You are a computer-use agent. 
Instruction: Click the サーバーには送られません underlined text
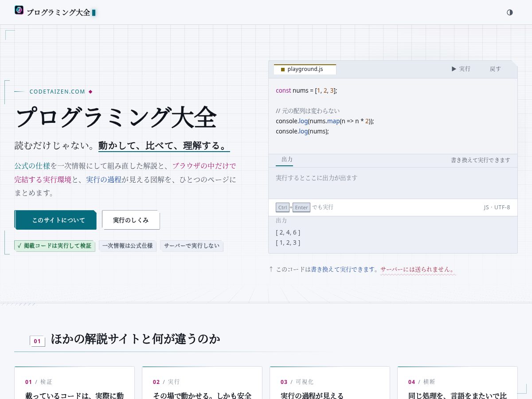(x=418, y=269)
